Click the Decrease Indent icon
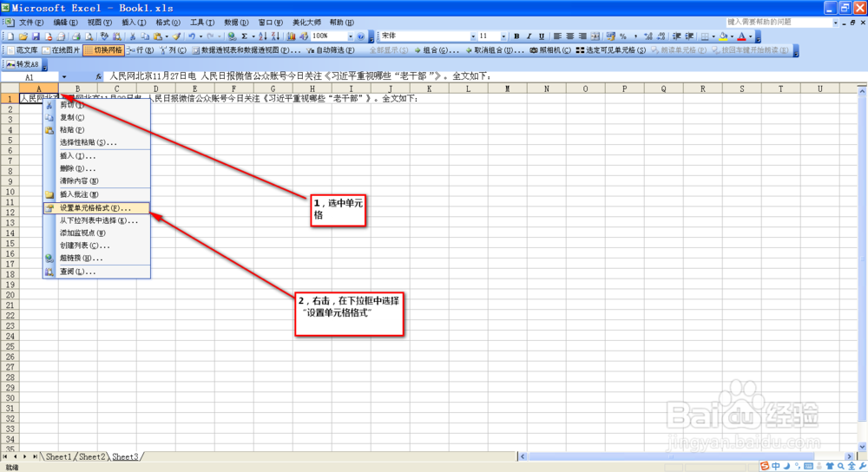The width and height of the screenshot is (868, 472). pyautogui.click(x=676, y=36)
